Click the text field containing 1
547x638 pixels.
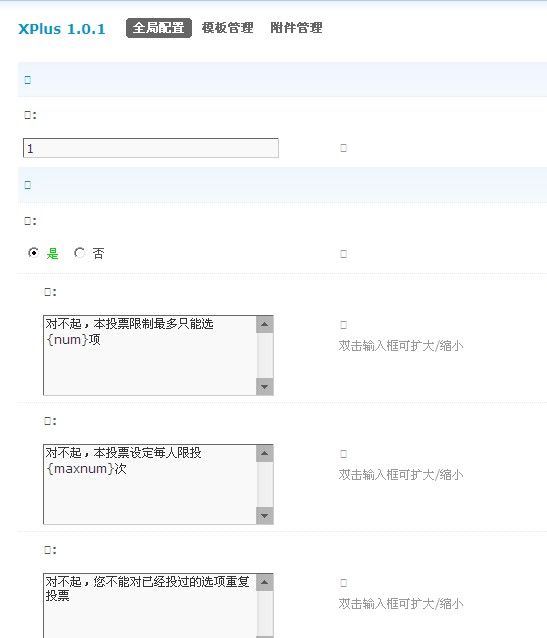tap(151, 148)
